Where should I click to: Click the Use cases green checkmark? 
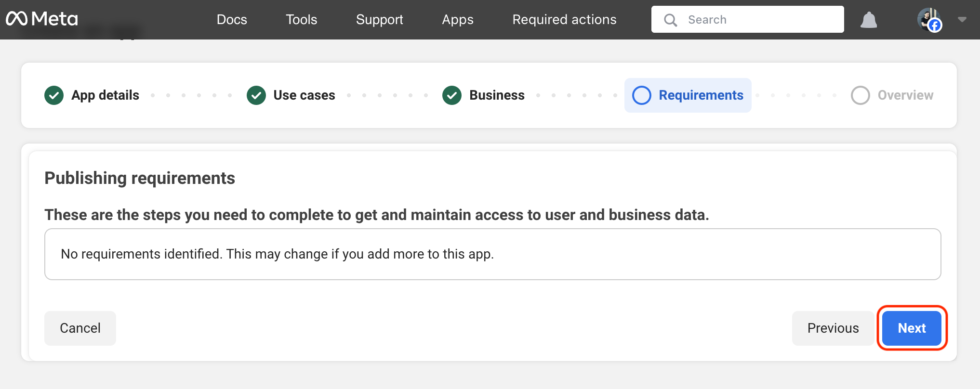256,95
